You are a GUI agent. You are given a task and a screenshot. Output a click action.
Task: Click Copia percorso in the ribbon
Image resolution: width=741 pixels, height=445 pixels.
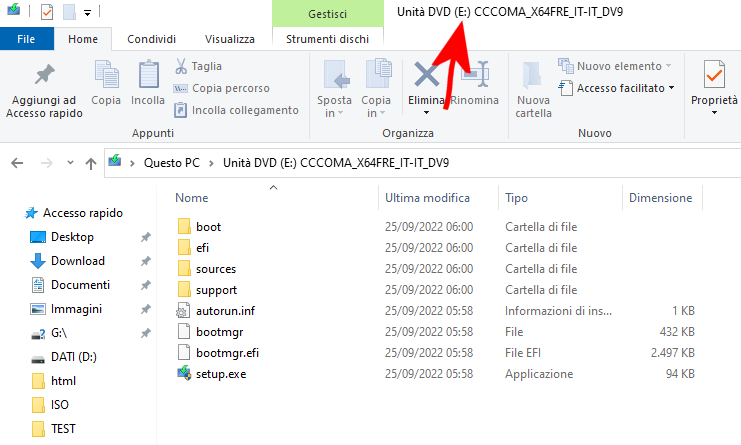pyautogui.click(x=222, y=88)
